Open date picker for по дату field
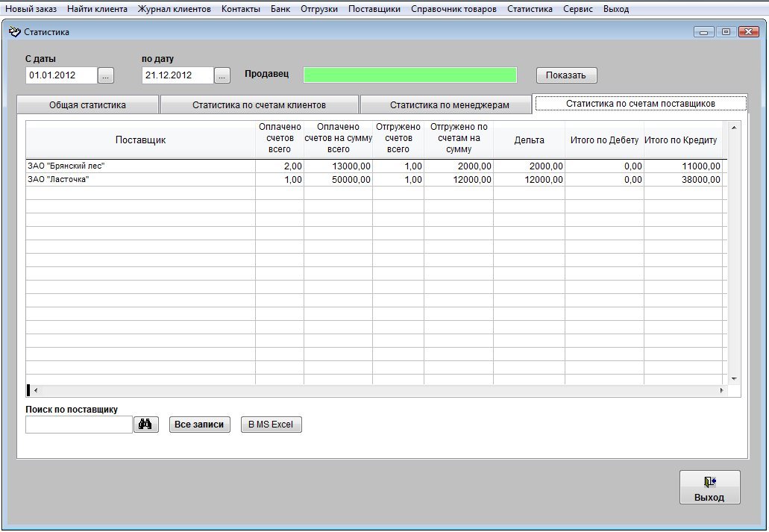This screenshot has width=769, height=532. tap(222, 75)
